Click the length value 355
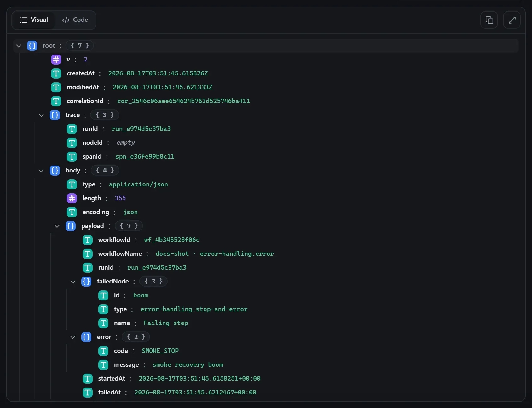The image size is (532, 408). coord(120,198)
